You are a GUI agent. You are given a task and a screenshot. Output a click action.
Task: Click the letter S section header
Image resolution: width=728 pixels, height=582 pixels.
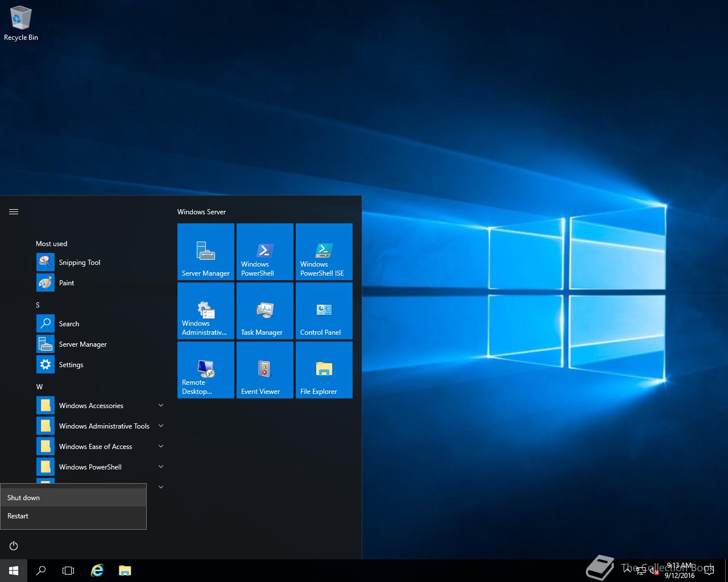coord(38,305)
